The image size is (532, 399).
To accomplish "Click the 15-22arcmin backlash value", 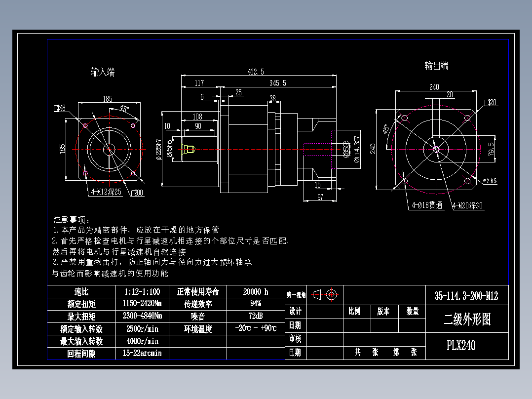I will (x=143, y=354).
